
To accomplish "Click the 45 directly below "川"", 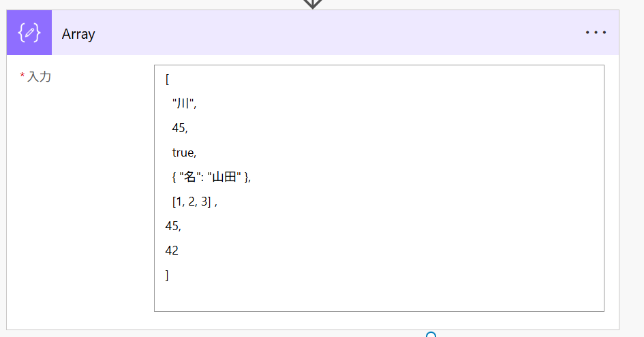I will coord(179,129).
